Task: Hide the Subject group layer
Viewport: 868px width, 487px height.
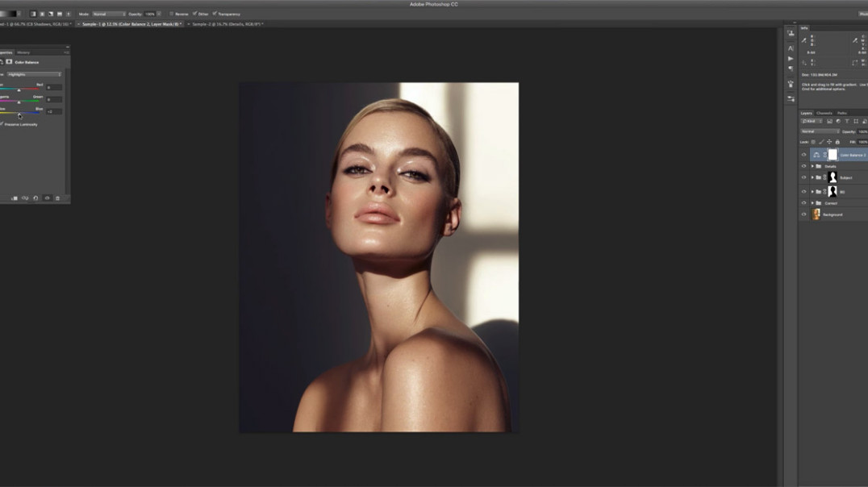Action: tap(803, 177)
